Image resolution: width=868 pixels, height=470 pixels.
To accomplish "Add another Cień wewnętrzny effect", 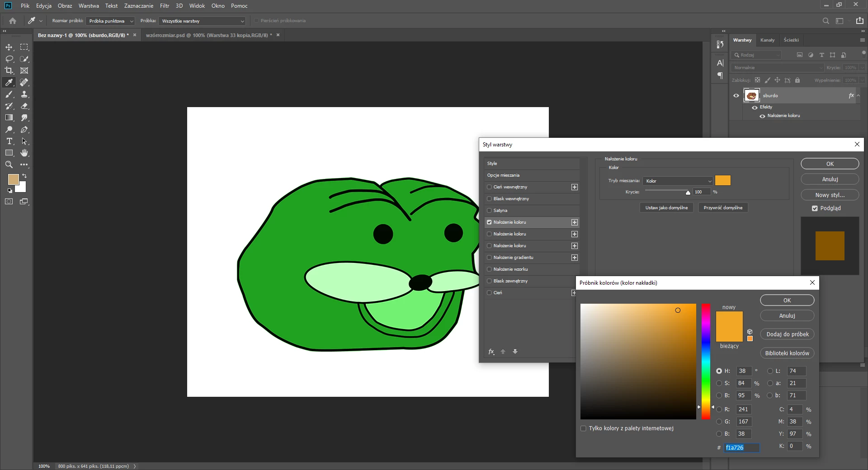I will [575, 187].
